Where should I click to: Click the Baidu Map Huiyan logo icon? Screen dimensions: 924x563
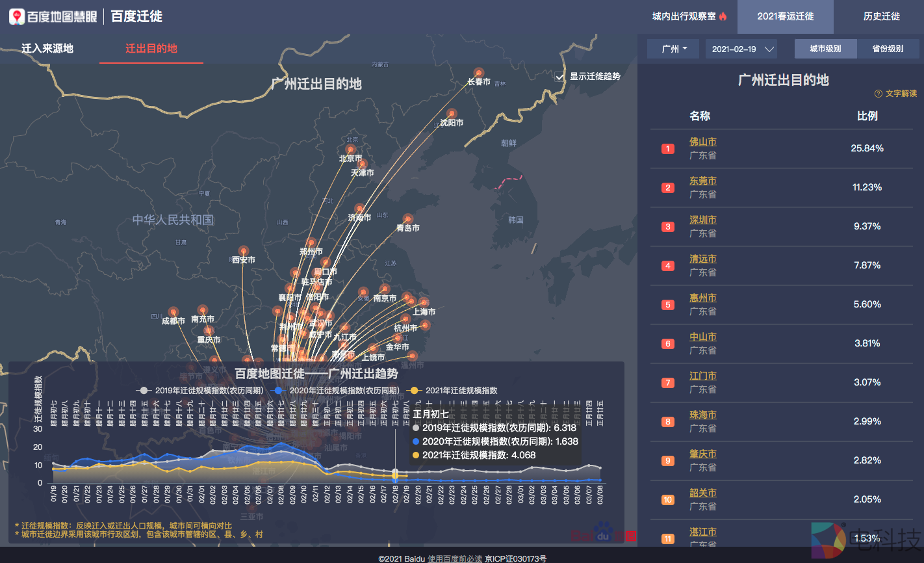click(x=17, y=16)
